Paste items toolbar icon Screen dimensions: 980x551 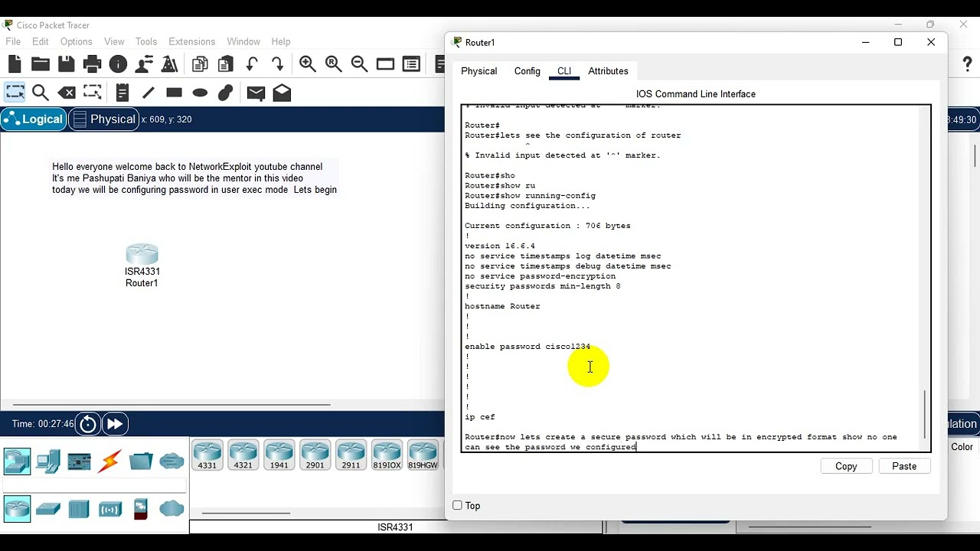pos(226,64)
